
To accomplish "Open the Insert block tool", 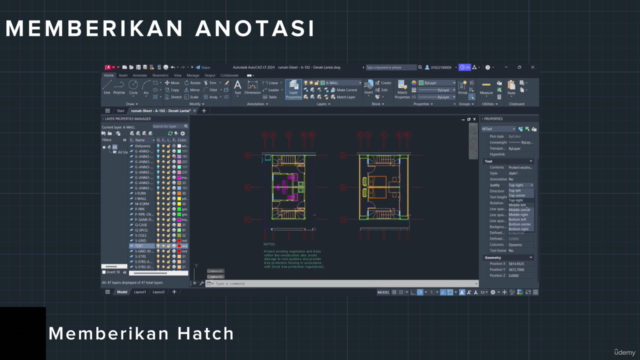I will 369,87.
